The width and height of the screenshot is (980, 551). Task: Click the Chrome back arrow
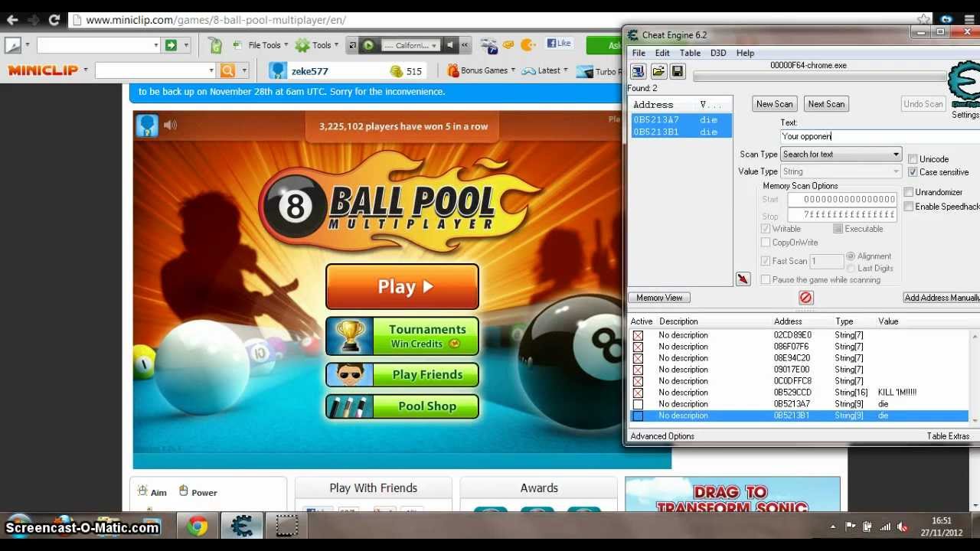pyautogui.click(x=12, y=20)
